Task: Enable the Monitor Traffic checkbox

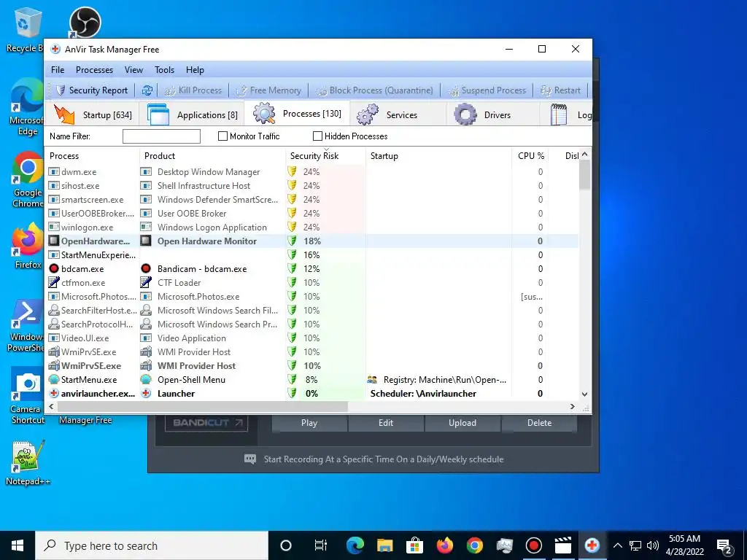Action: [222, 136]
